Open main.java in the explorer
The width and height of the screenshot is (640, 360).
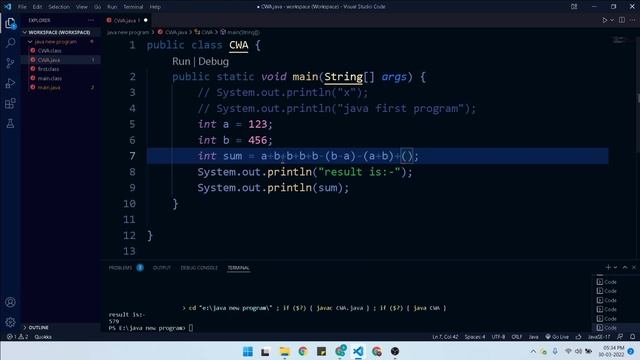click(x=49, y=87)
